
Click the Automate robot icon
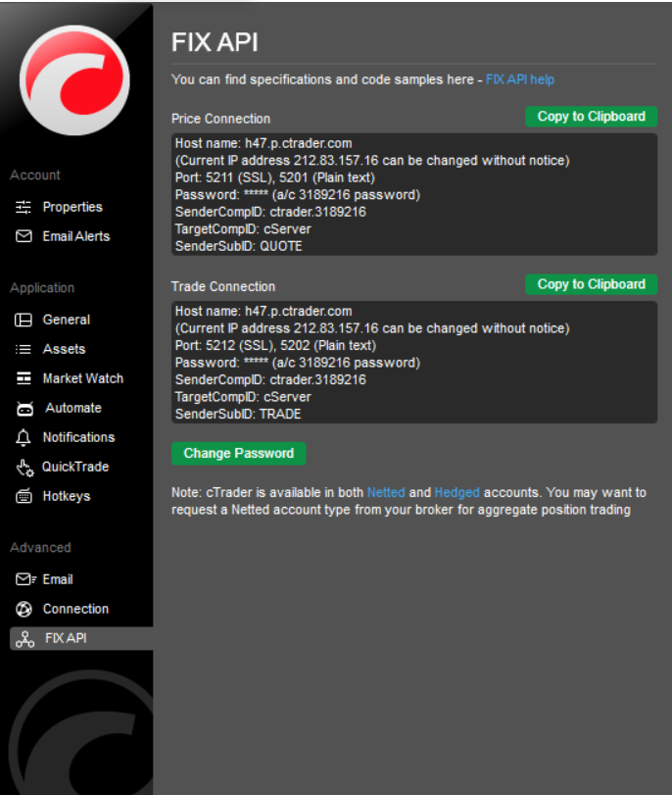(x=25, y=408)
